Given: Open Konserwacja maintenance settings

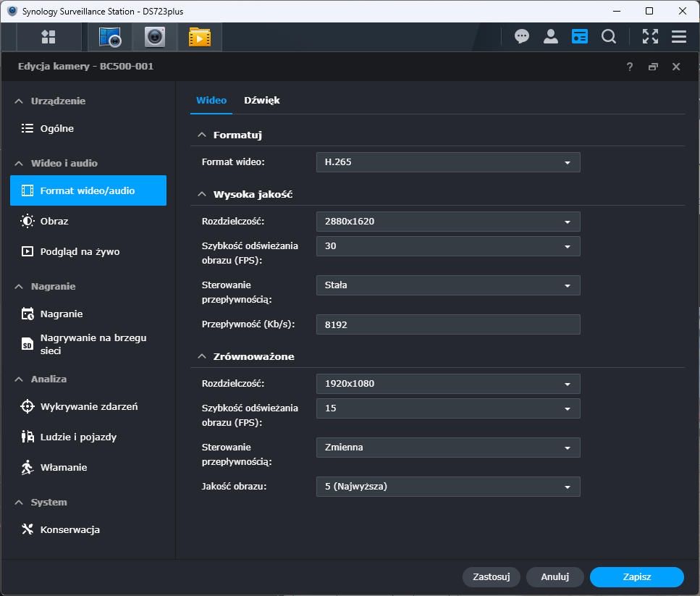Looking at the screenshot, I should [x=88, y=529].
